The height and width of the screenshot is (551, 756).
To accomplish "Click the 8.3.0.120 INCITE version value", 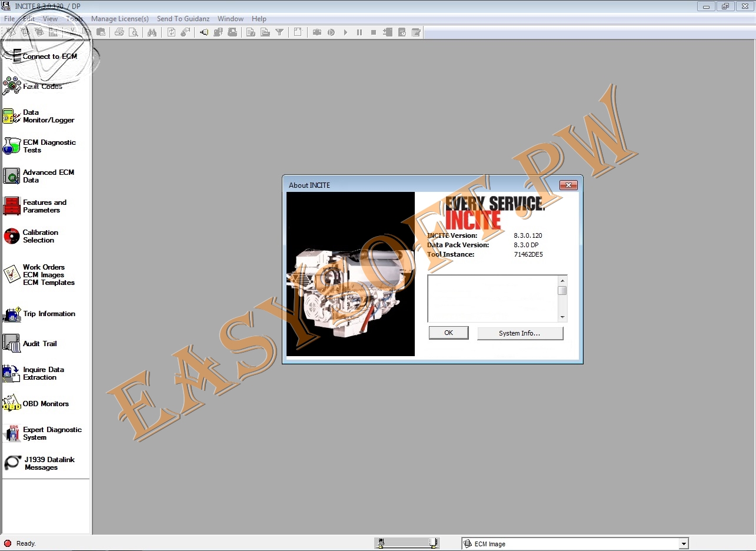I will (x=528, y=235).
